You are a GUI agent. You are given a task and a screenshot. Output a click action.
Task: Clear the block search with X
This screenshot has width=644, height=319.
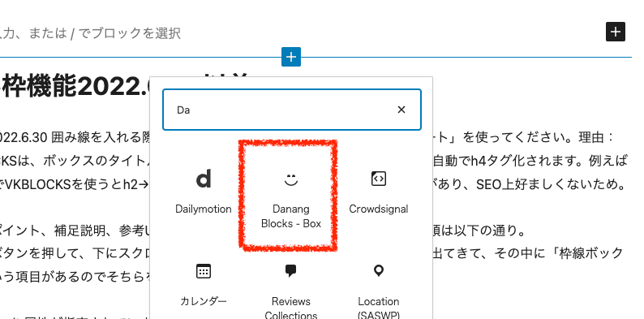401,110
